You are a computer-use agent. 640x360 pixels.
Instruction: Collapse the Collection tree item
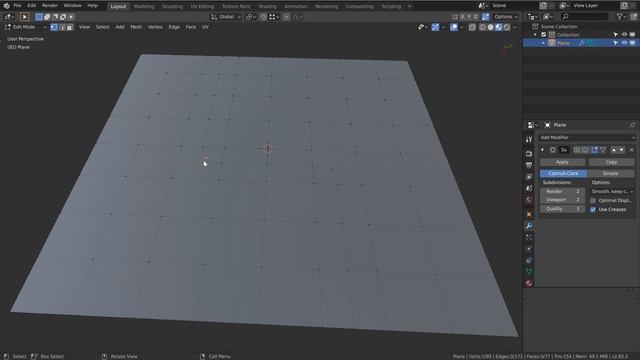[x=536, y=35]
